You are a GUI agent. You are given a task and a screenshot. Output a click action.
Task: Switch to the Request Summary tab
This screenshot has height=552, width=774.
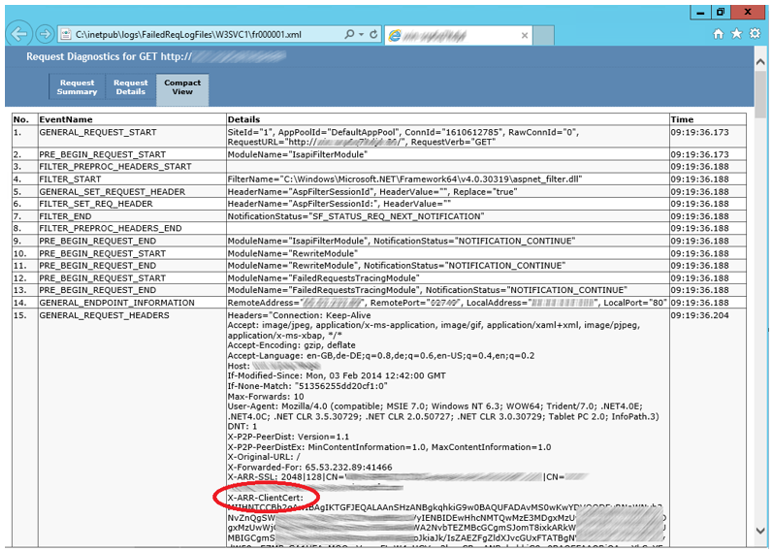click(x=77, y=87)
